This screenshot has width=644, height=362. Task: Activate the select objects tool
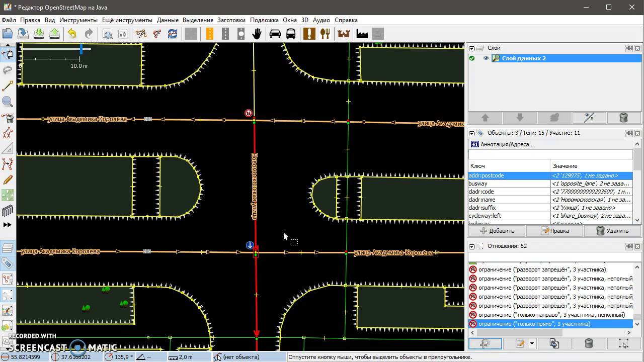(x=8, y=55)
